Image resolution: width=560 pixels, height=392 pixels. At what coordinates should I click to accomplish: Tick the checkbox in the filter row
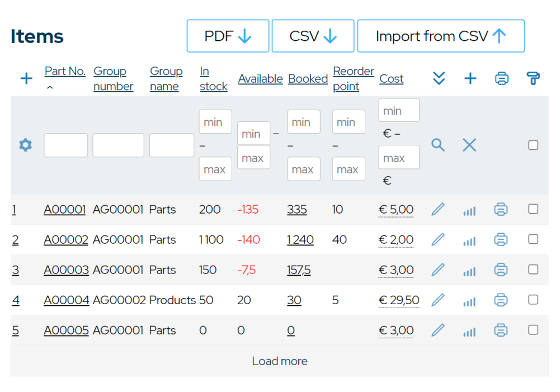(533, 145)
